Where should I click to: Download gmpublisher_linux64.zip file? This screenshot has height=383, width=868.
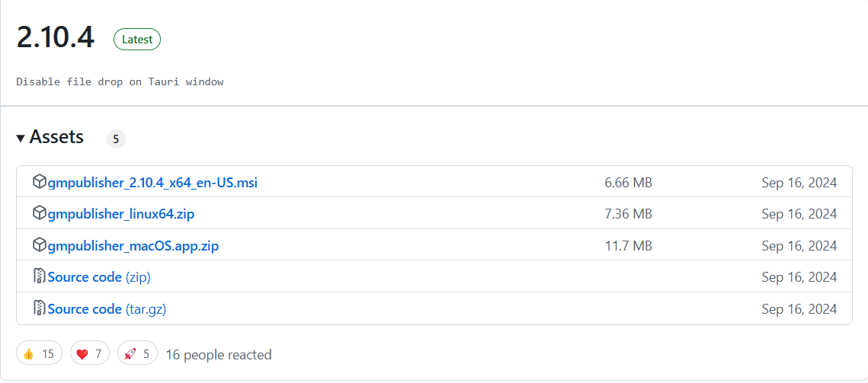121,214
